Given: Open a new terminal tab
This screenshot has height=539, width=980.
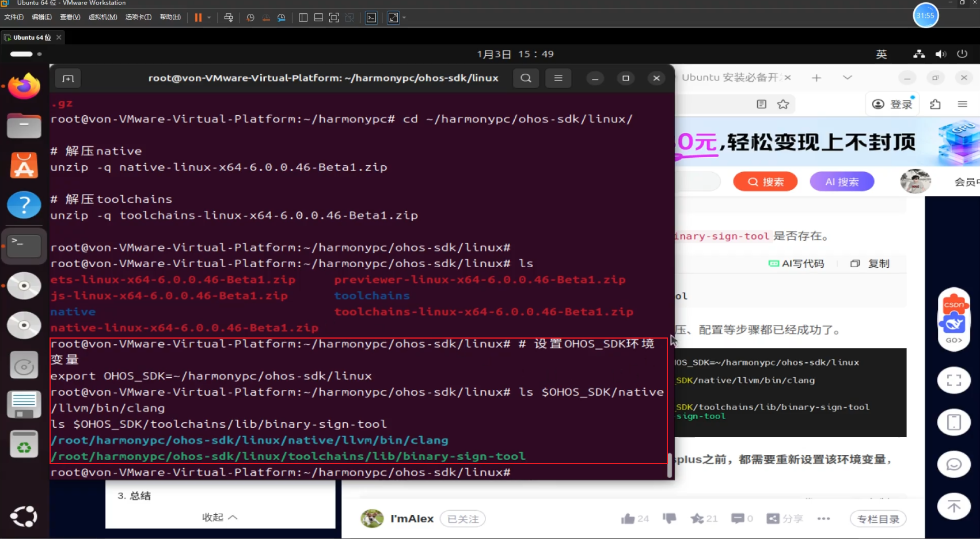Looking at the screenshot, I should click(x=67, y=78).
